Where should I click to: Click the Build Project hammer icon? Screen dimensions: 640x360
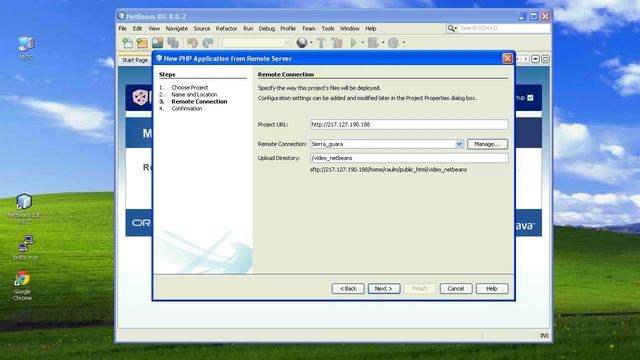[x=321, y=42]
